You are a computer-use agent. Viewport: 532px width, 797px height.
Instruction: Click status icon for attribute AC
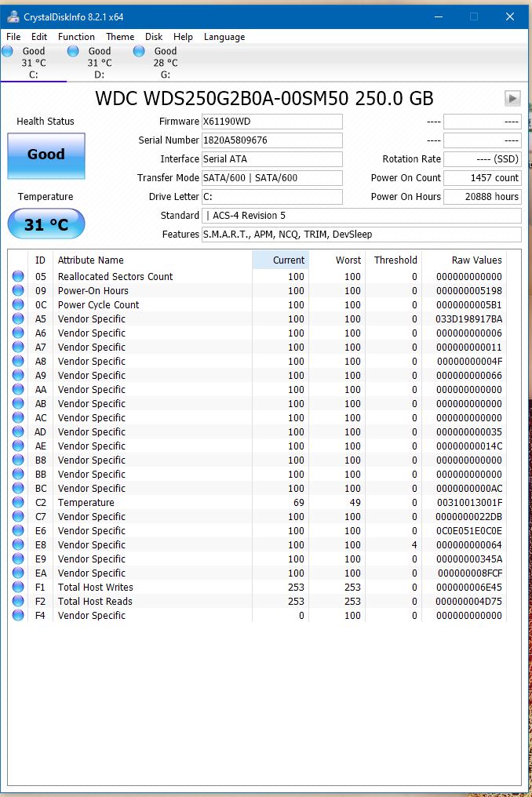18,417
